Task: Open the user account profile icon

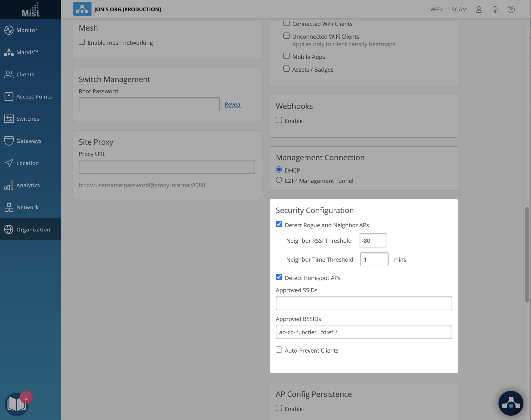Action: tap(479, 9)
